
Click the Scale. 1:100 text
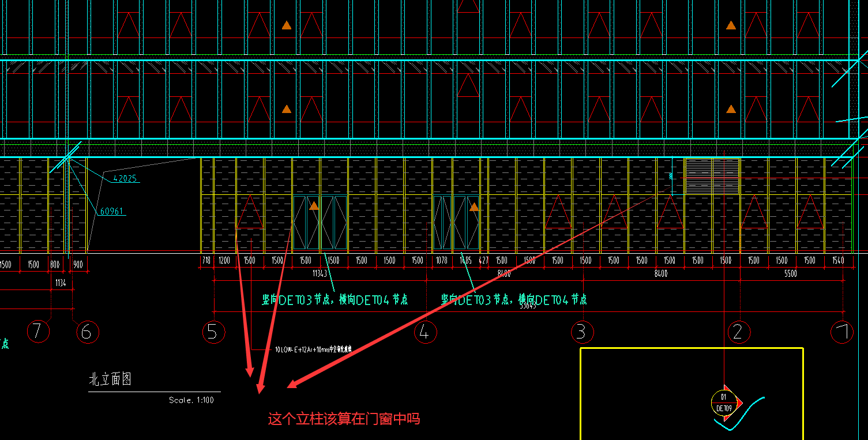191,400
